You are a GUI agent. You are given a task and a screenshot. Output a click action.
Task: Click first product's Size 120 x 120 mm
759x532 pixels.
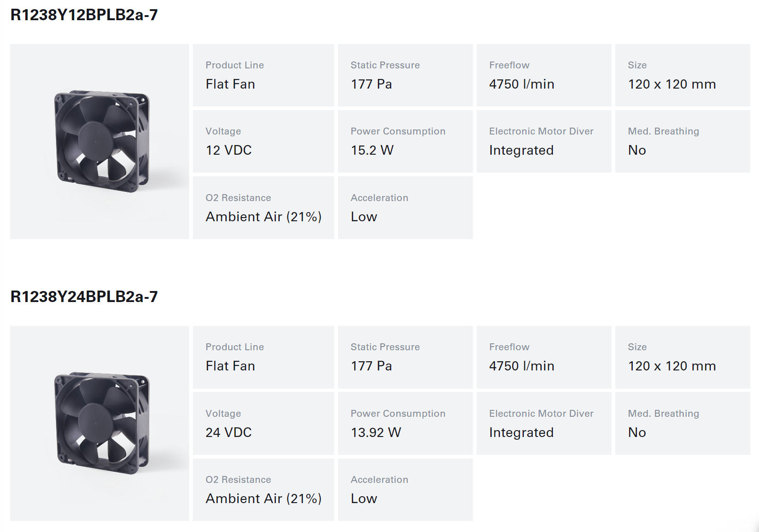[683, 75]
